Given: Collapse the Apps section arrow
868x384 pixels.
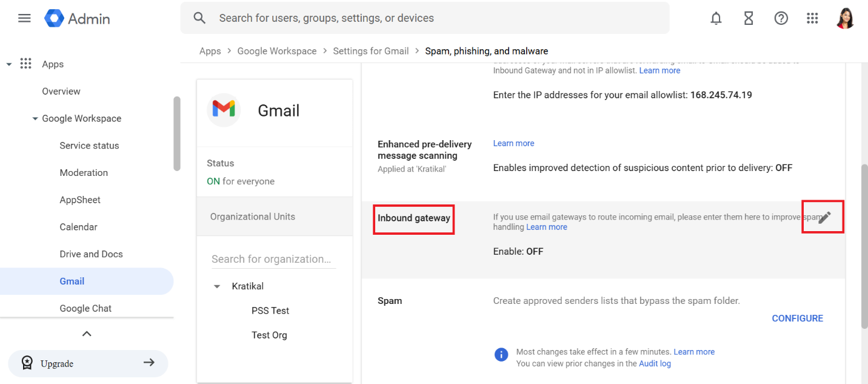Looking at the screenshot, I should coord(8,64).
